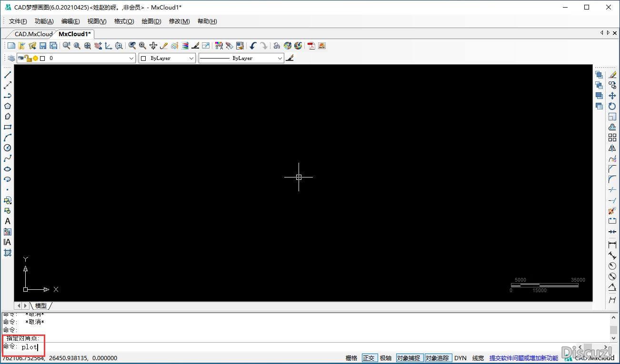Select the Move tool in right toolbar
Screen dimensions: 620x364
pyautogui.click(x=612, y=96)
